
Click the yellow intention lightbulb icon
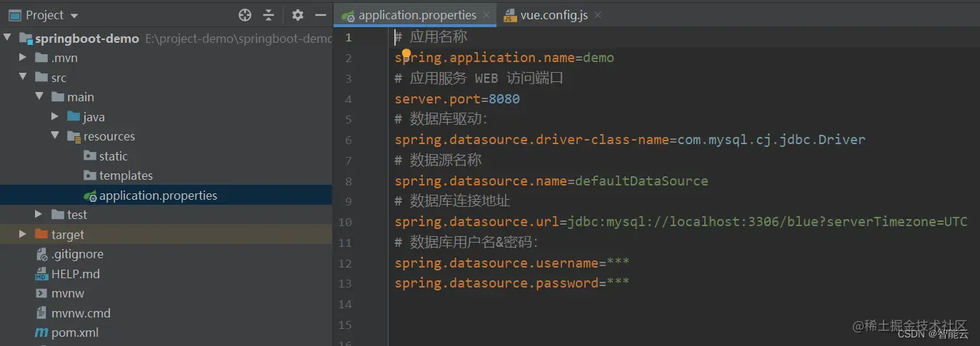click(x=406, y=54)
